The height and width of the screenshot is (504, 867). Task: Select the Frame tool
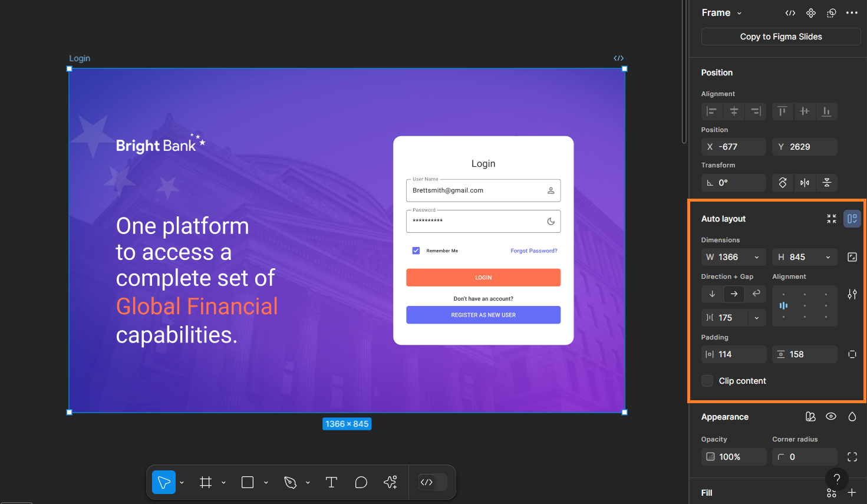click(x=205, y=482)
